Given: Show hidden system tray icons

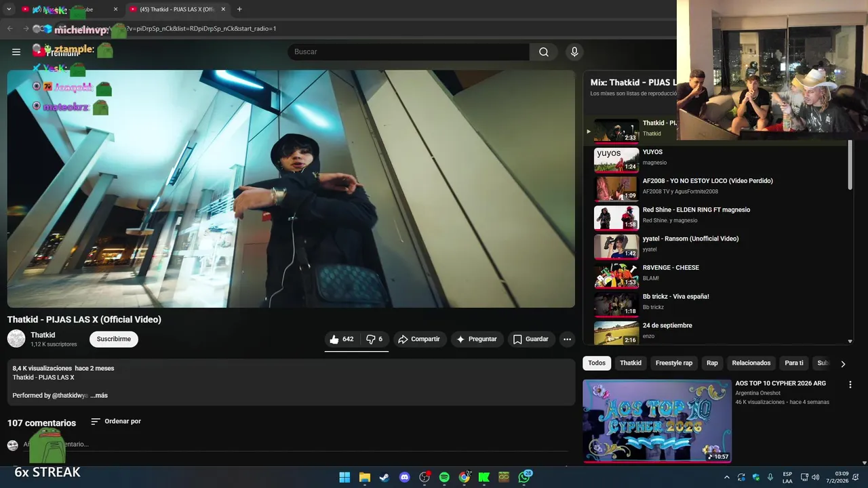Looking at the screenshot, I should coord(727,477).
